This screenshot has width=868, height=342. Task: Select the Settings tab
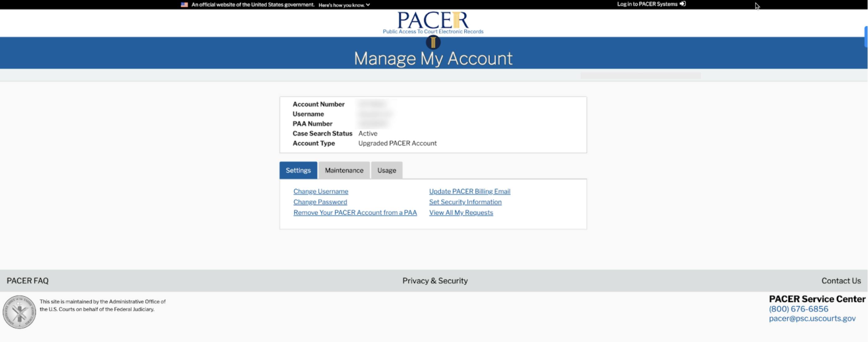click(x=298, y=170)
